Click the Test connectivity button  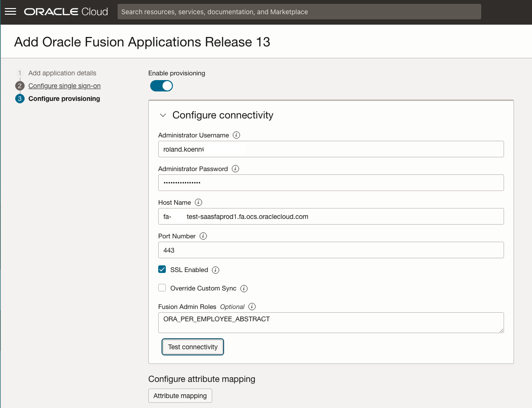[193, 347]
